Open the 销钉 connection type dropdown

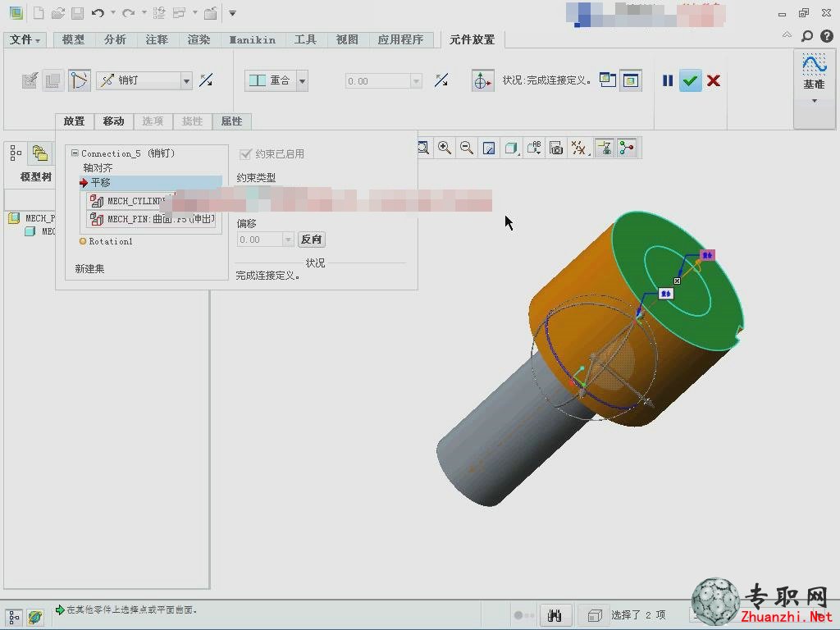pos(186,81)
